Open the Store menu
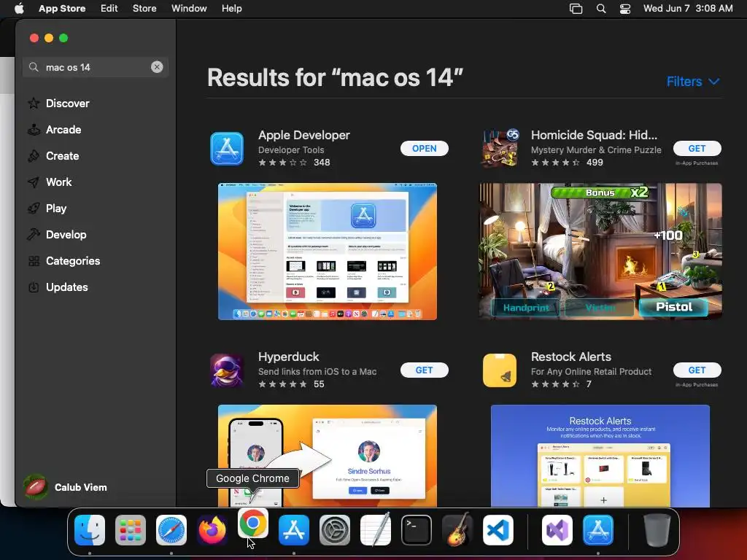Image resolution: width=747 pixels, height=560 pixels. pos(144,9)
